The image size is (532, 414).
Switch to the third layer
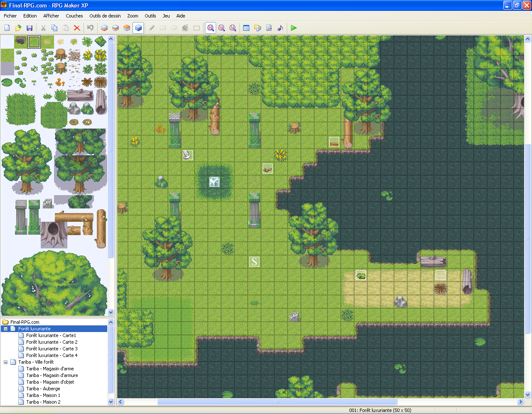[x=127, y=28]
